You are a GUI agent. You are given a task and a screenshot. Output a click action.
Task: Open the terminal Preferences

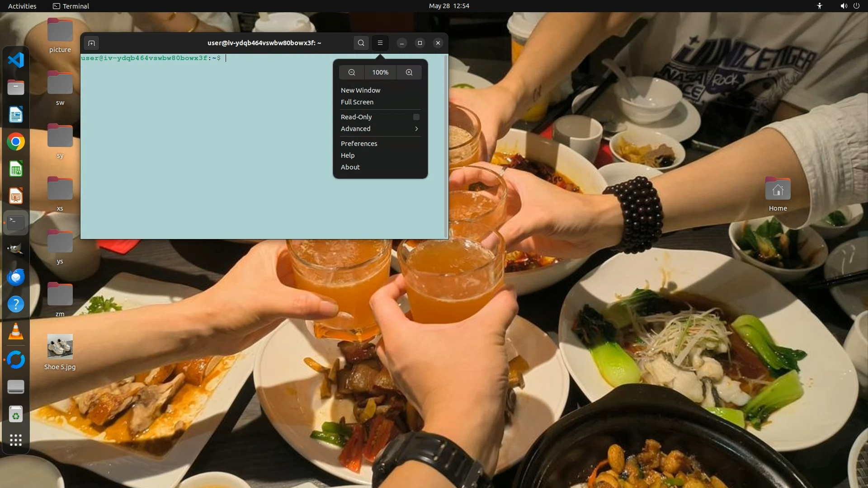(x=359, y=144)
